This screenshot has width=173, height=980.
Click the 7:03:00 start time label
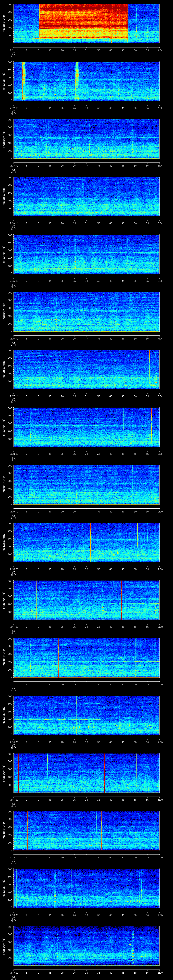click(x=14, y=166)
